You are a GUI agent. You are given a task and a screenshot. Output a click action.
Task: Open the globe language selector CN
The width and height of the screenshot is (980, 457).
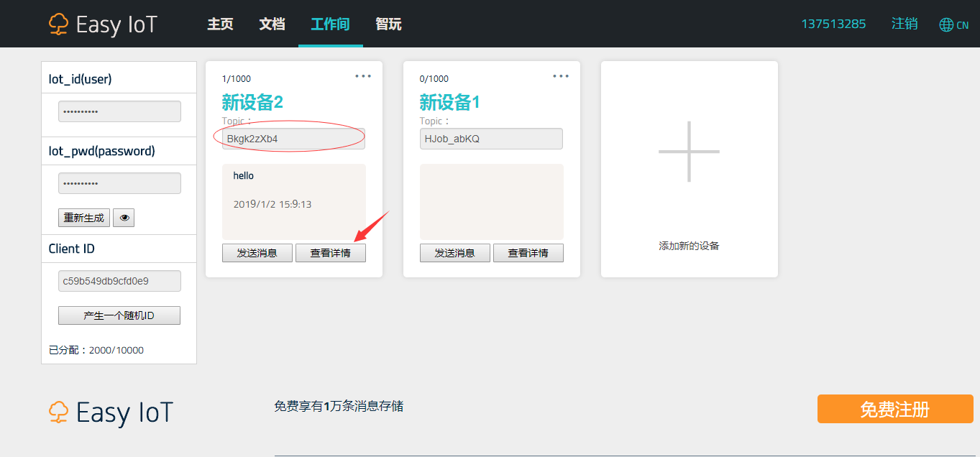click(954, 25)
